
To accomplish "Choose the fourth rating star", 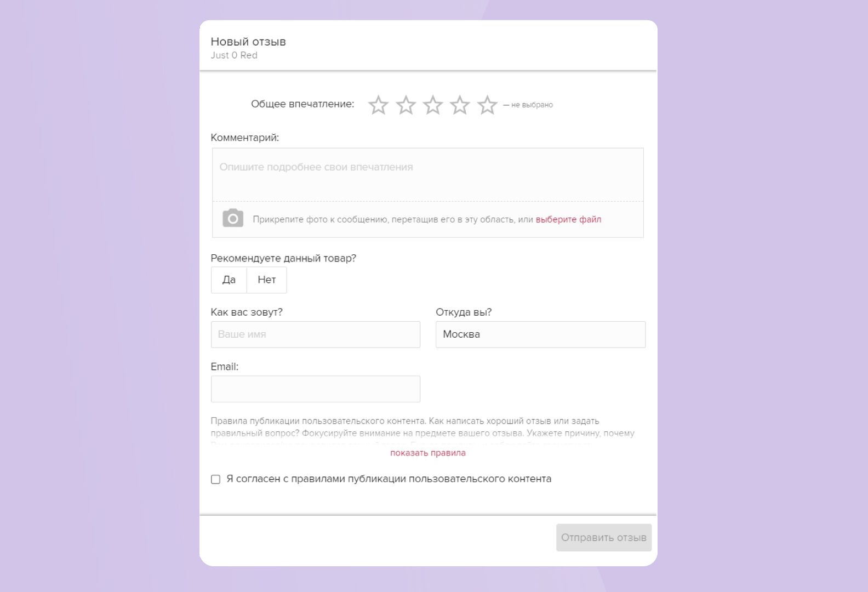I will coord(460,105).
